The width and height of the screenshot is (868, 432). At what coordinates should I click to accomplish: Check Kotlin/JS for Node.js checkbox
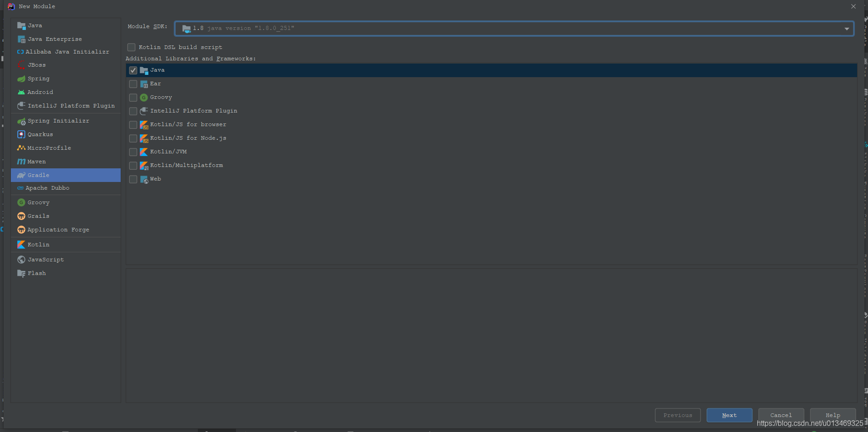(133, 138)
